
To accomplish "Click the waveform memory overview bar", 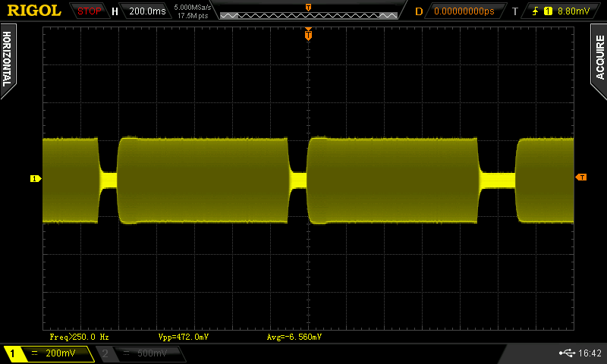I will (x=309, y=15).
